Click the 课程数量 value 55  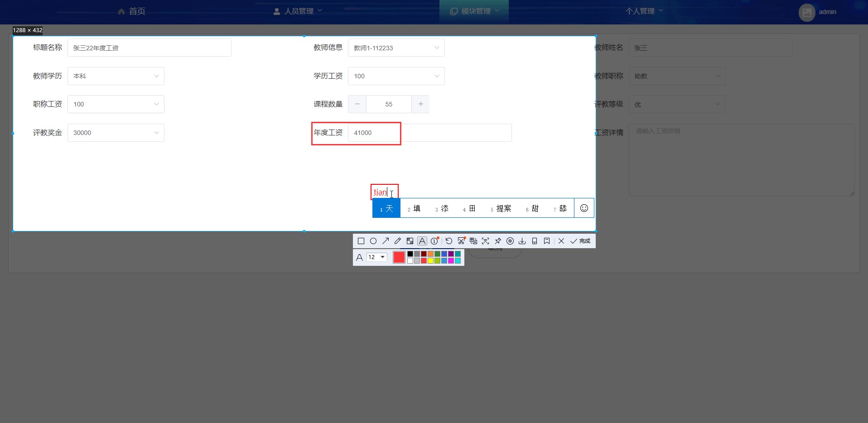[389, 104]
